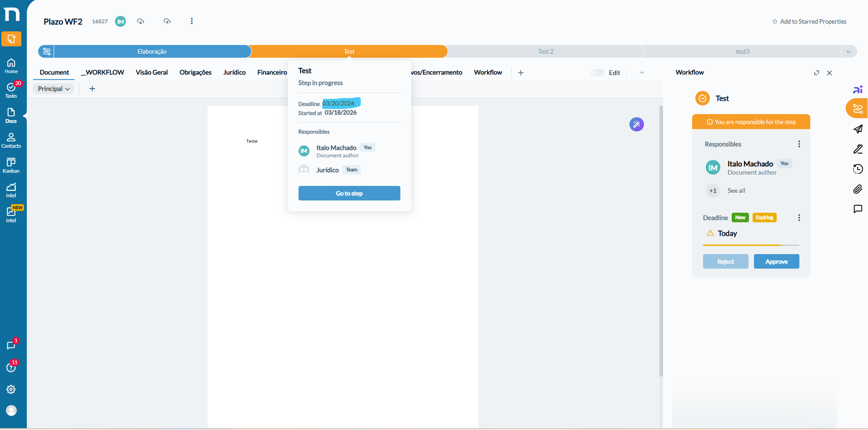Open Contacts in the sidebar

click(x=11, y=140)
